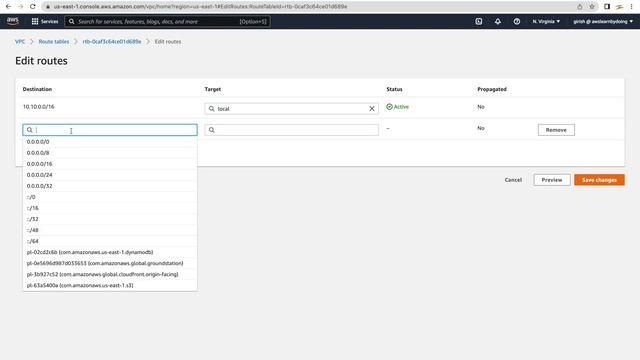This screenshot has height=360, width=640.
Task: Focus the empty Target search field
Action: 291,130
